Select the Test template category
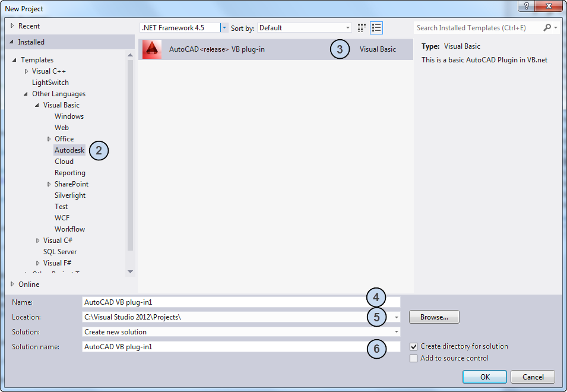This screenshot has width=567, height=392. pyautogui.click(x=61, y=207)
